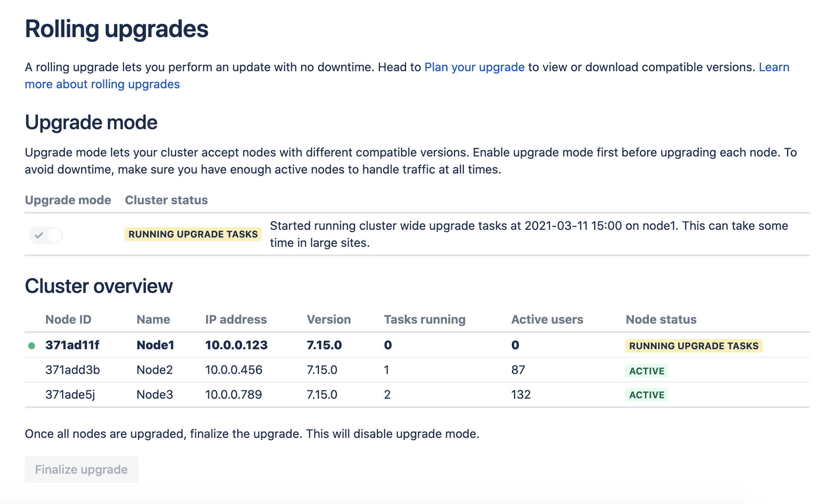Click the Tasks running column header
Image resolution: width=836 pixels, height=504 pixels.
424,320
